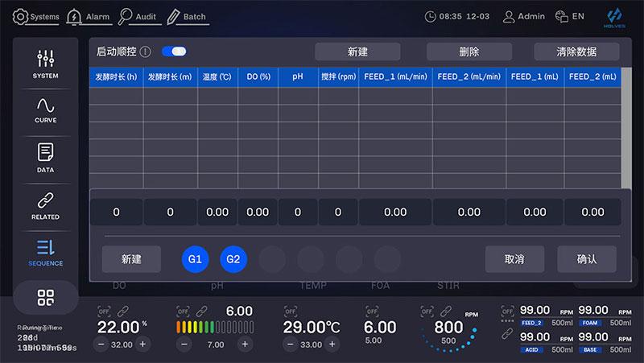The height and width of the screenshot is (363, 644).
Task: Click the grid apps icon in sidebar
Action: click(45, 298)
